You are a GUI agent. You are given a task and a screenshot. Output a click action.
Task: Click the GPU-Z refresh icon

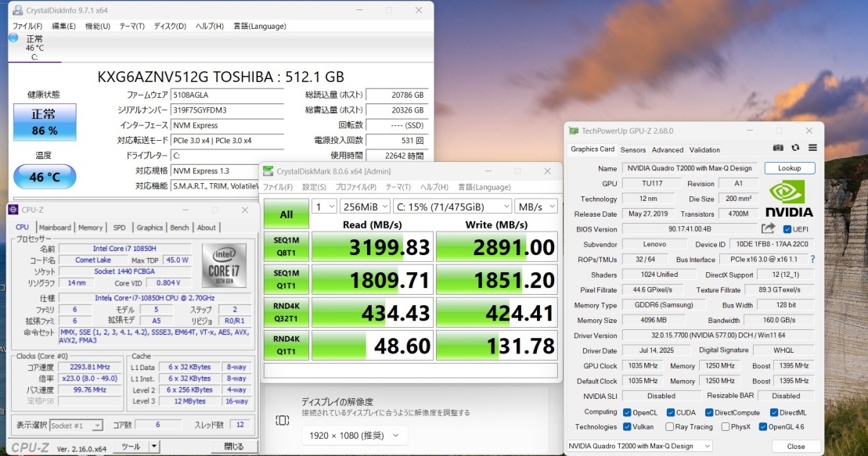pos(795,148)
